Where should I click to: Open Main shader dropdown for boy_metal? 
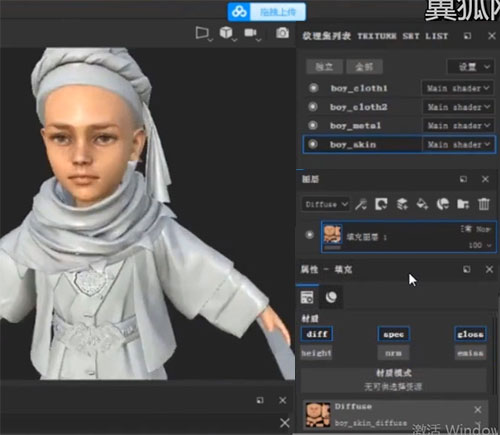tap(458, 126)
